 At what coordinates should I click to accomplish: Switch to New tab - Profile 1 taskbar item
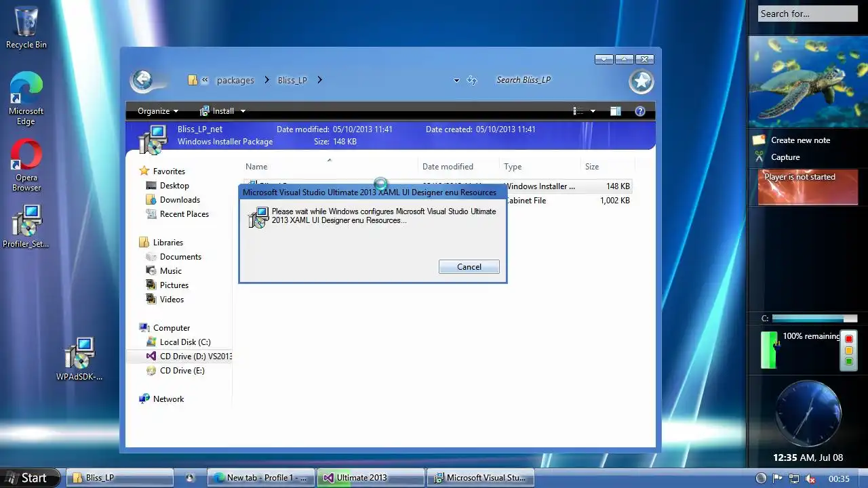262,478
